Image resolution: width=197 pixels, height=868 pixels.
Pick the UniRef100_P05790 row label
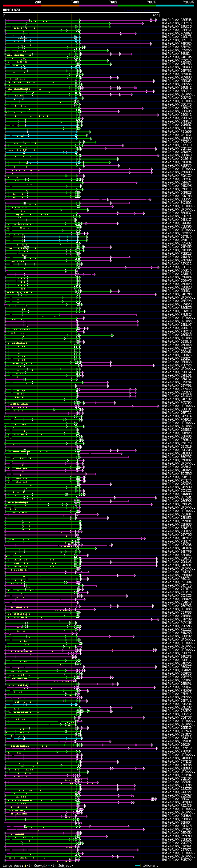tap(177, 402)
